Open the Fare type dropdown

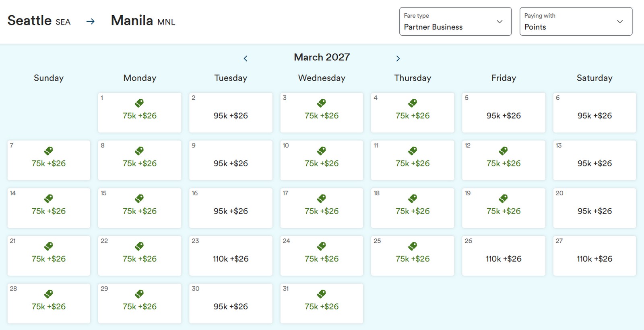455,21
